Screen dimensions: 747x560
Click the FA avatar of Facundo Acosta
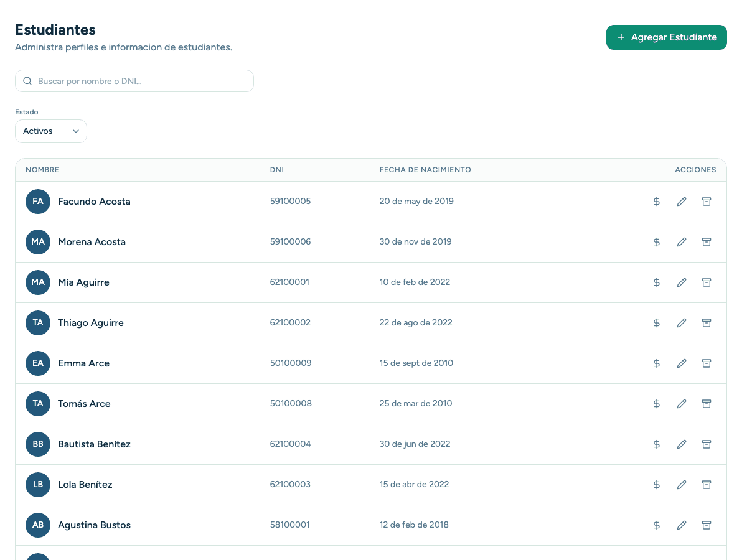pyautogui.click(x=38, y=202)
